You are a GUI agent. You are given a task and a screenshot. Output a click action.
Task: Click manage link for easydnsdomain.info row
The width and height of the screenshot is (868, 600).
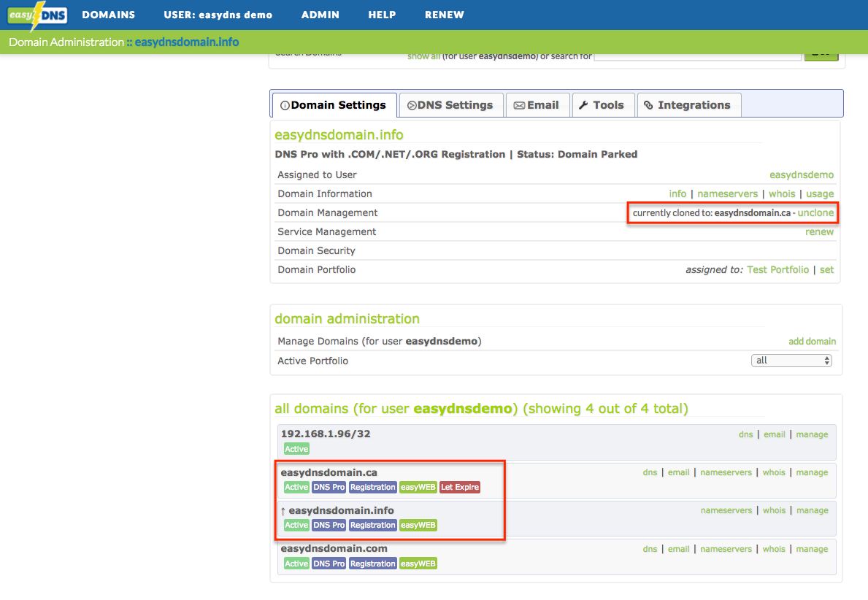[x=812, y=510]
